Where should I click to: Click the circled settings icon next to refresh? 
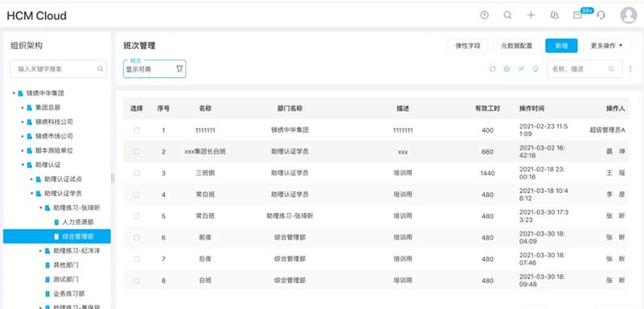(x=507, y=69)
